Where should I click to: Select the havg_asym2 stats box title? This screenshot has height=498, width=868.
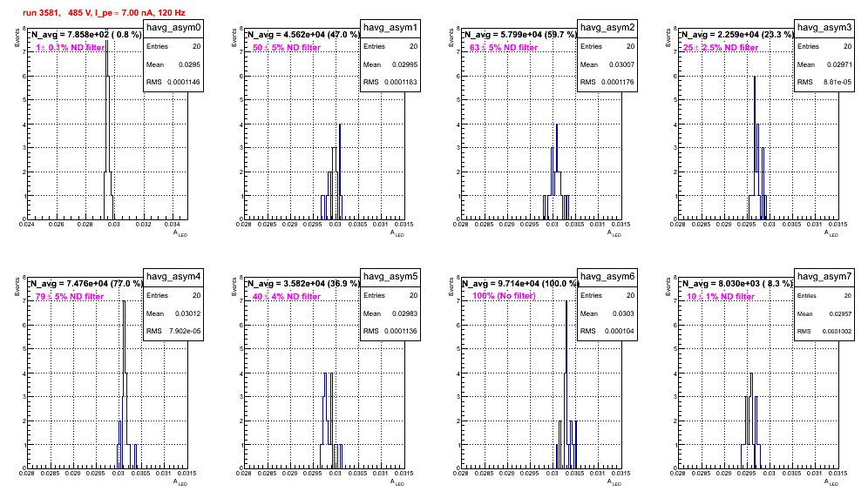coord(607,27)
